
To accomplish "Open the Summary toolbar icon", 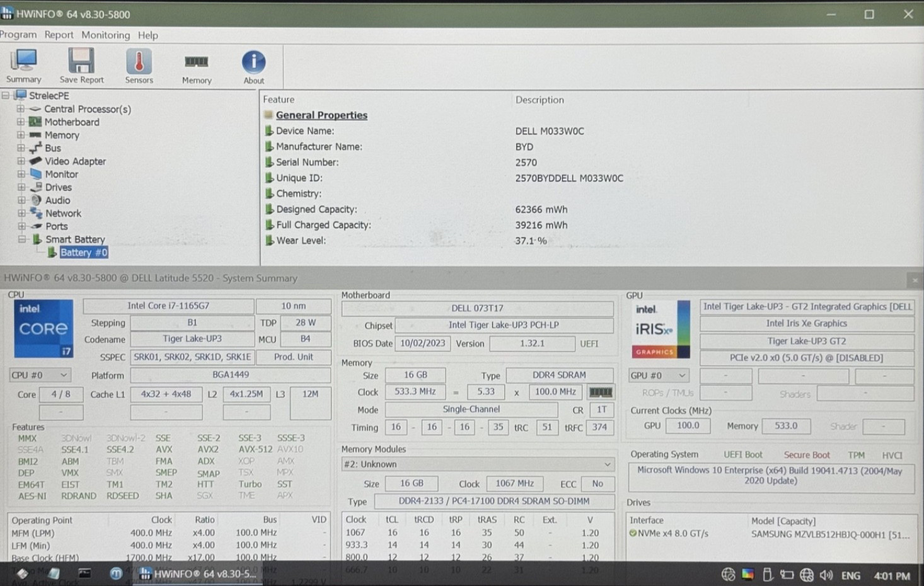I will tap(23, 66).
